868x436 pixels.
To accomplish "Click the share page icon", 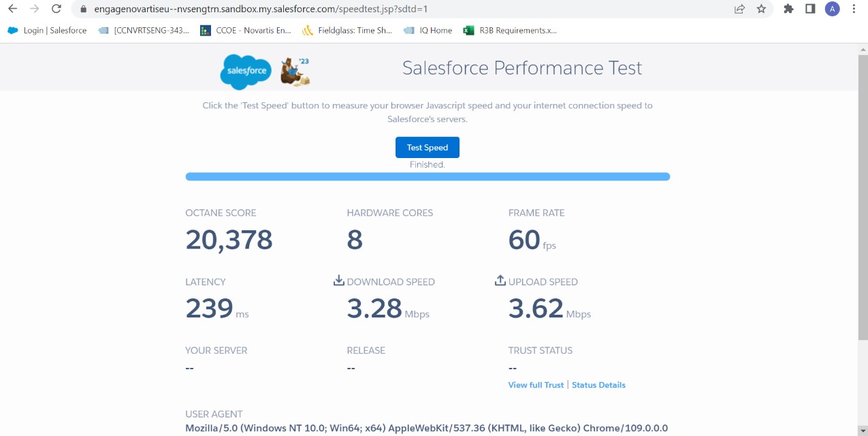I will pos(739,9).
